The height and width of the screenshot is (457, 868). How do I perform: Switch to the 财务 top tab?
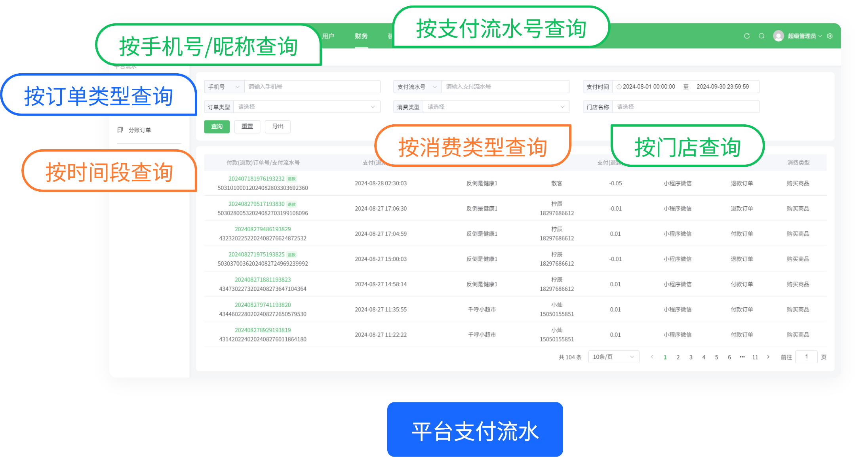tap(361, 36)
